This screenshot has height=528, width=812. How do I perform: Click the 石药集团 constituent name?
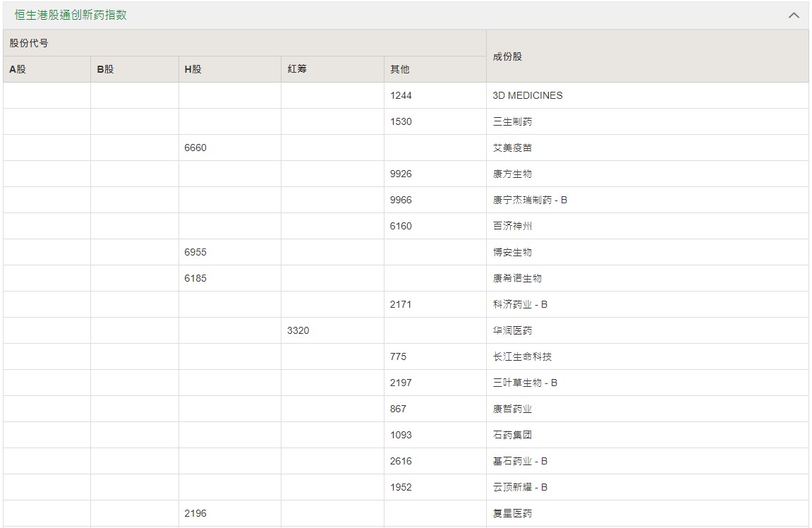point(512,435)
